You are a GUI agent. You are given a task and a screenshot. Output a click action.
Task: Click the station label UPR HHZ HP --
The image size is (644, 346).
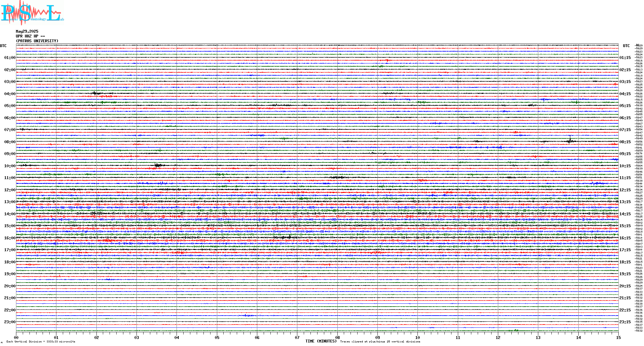coord(30,36)
